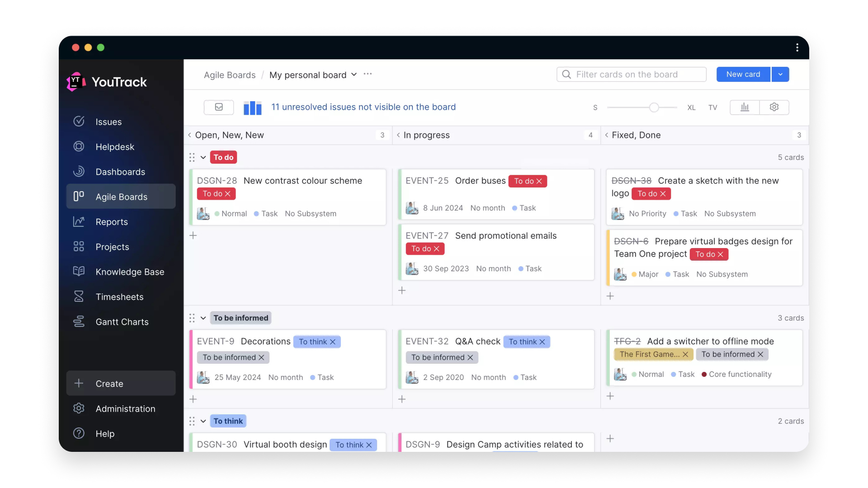Grab To think swimlane drag handle
The height and width of the screenshot is (488, 868).
[x=192, y=421]
